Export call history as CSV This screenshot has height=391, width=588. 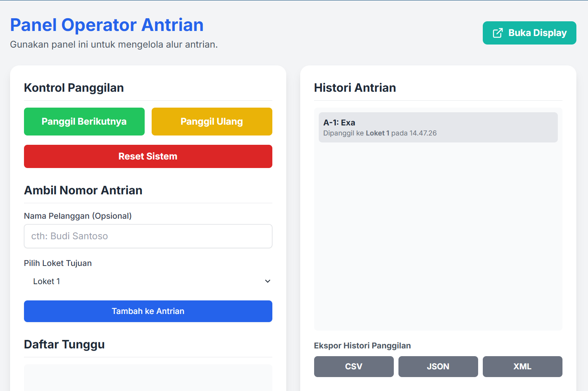[354, 367]
